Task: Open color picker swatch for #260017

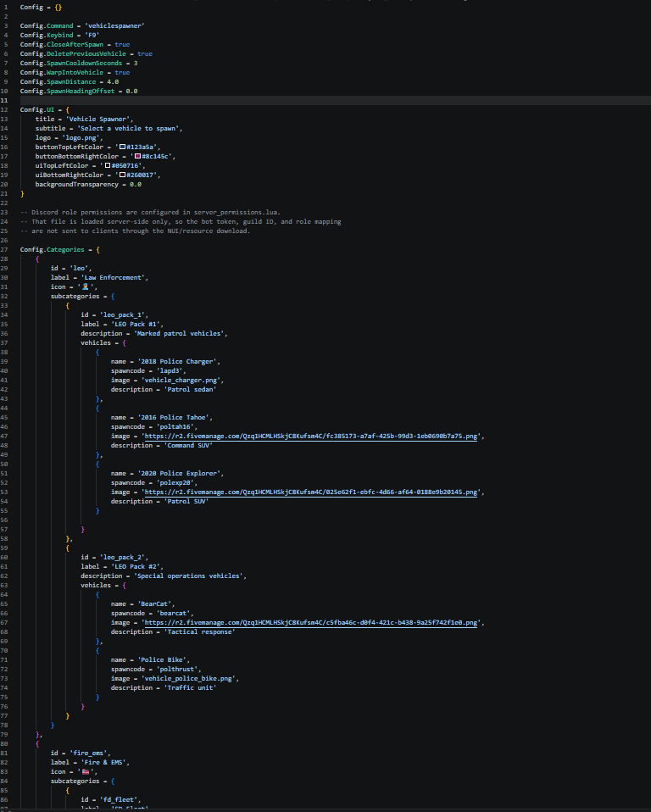Action: click(122, 175)
